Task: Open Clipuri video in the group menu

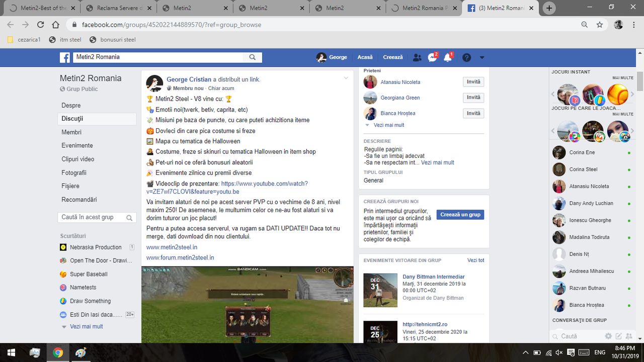Action: point(97,159)
